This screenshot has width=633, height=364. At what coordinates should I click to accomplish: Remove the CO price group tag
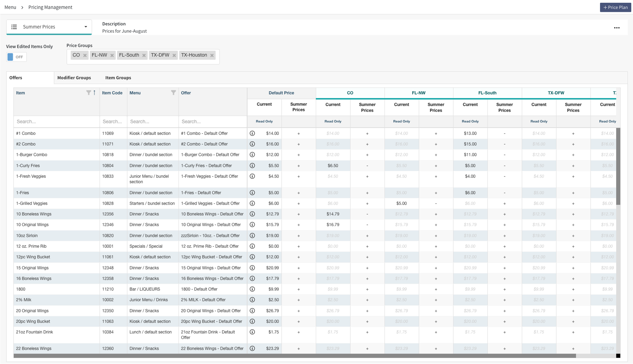coord(85,55)
